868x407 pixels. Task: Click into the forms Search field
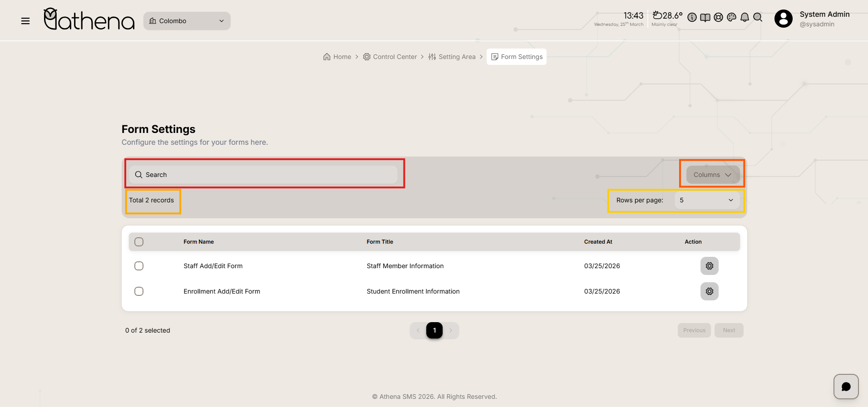(263, 175)
